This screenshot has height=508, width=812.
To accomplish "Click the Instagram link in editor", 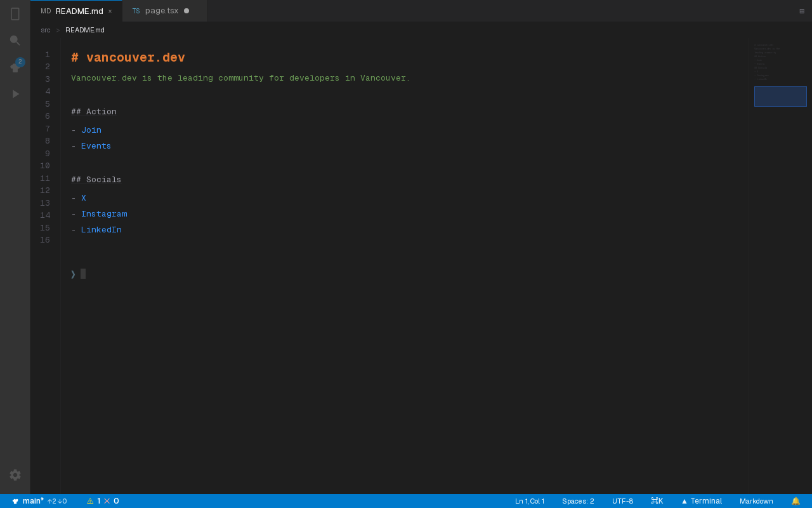I will [104, 214].
